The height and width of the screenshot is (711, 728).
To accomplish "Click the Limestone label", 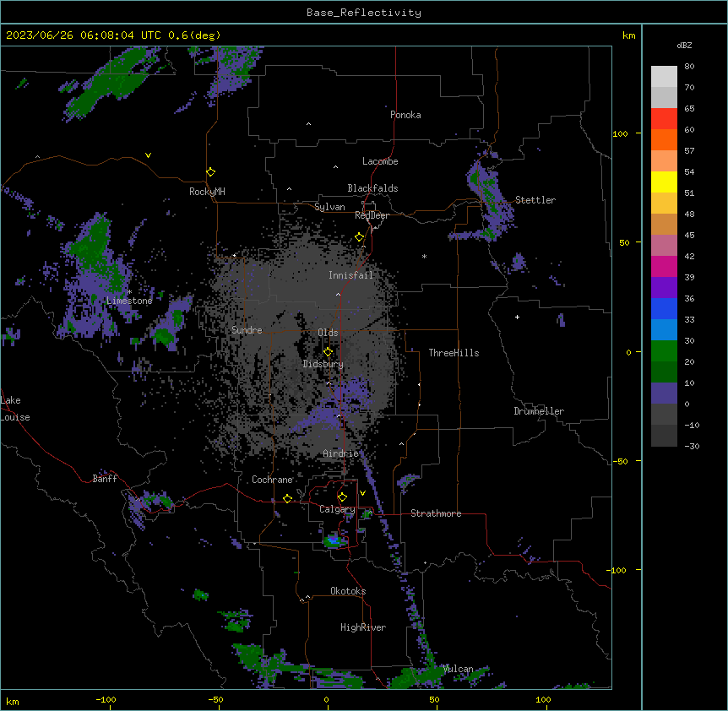I will pyautogui.click(x=129, y=301).
